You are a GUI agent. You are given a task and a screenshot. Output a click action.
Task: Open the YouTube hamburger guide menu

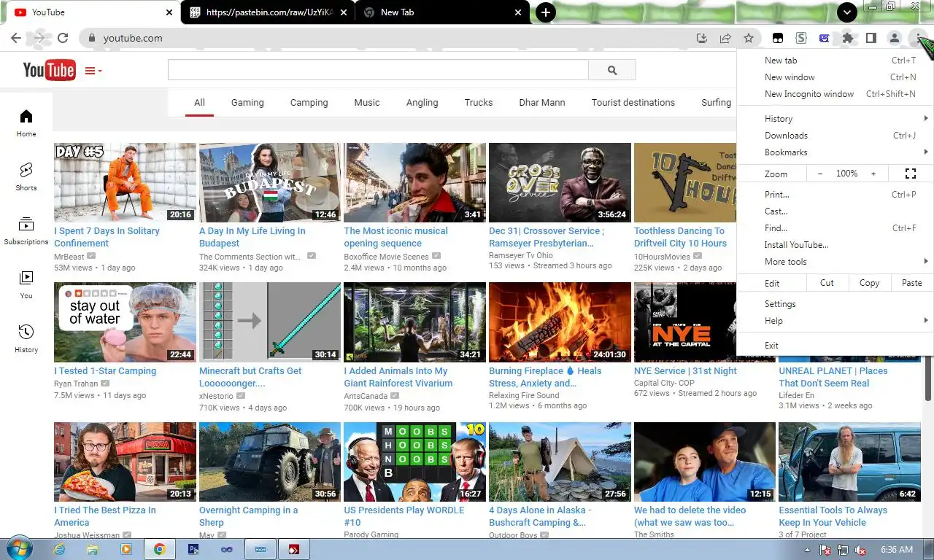pos(93,71)
